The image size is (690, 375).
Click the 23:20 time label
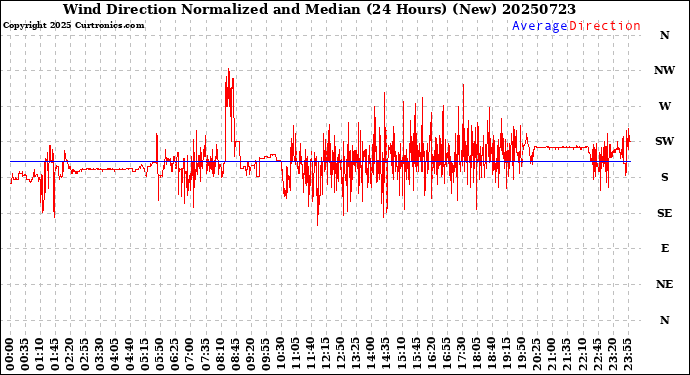point(612,354)
